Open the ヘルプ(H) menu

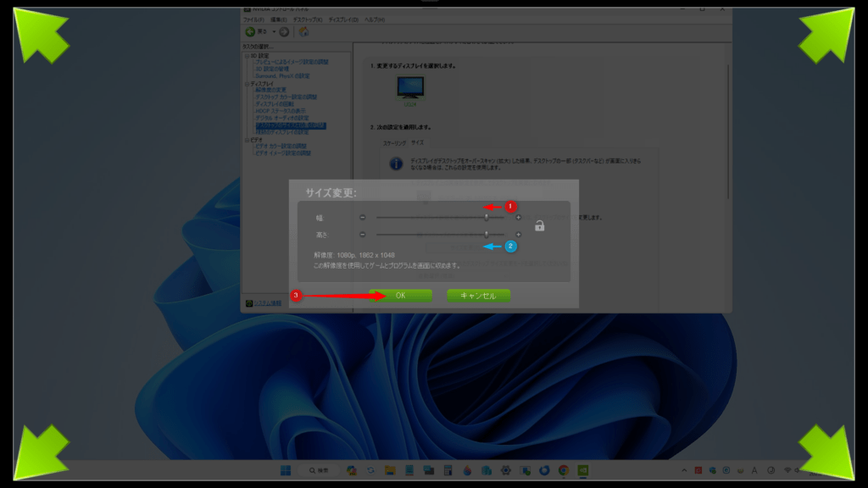click(x=375, y=19)
